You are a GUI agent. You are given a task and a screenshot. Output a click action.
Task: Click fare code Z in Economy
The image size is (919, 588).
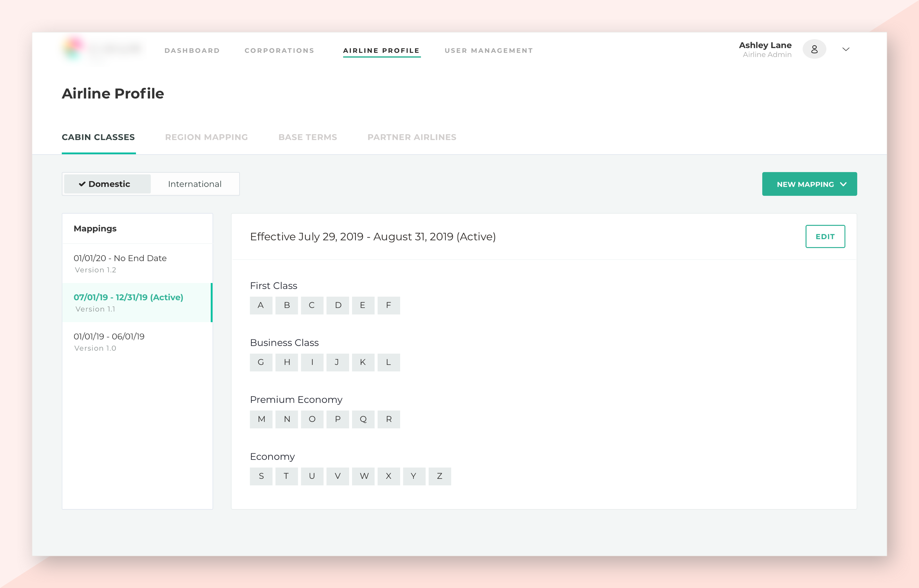[440, 476]
